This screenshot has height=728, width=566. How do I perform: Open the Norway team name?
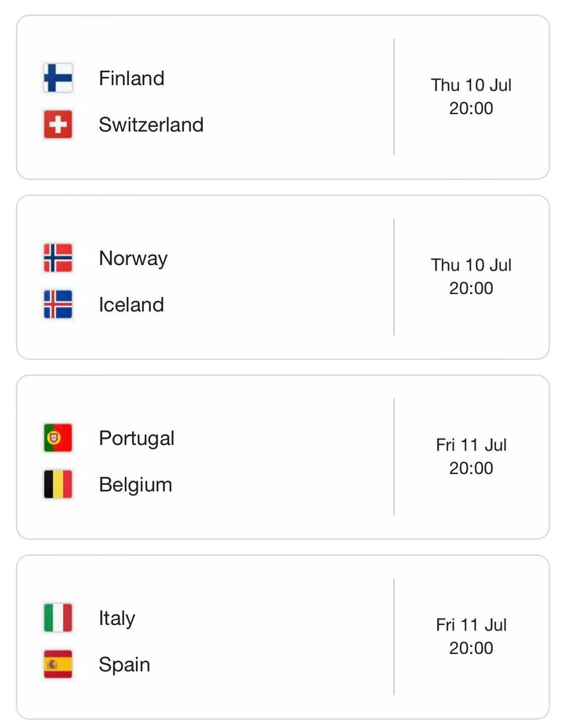point(134,259)
